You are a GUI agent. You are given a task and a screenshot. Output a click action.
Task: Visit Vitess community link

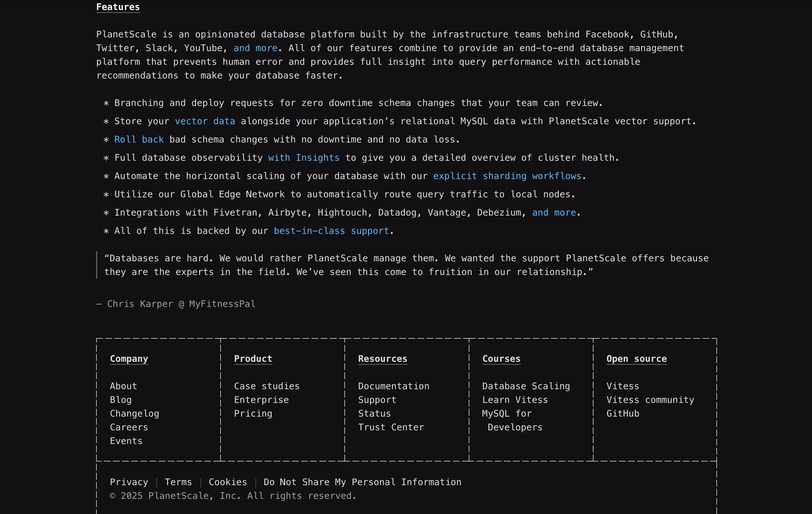coord(650,400)
